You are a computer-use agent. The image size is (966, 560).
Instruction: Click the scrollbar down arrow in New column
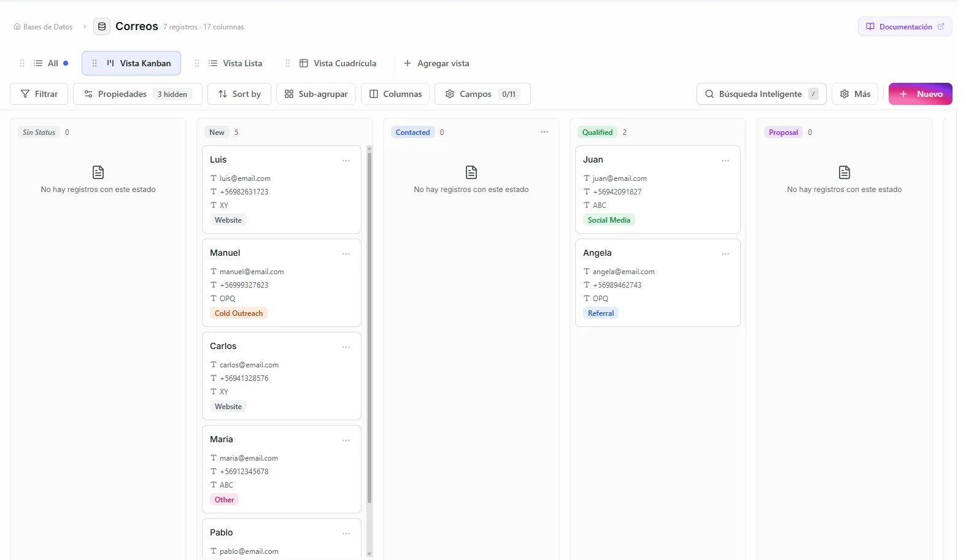(x=369, y=554)
